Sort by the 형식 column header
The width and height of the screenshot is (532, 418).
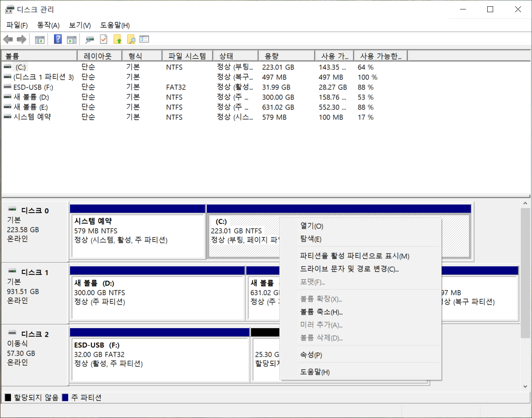[142, 56]
